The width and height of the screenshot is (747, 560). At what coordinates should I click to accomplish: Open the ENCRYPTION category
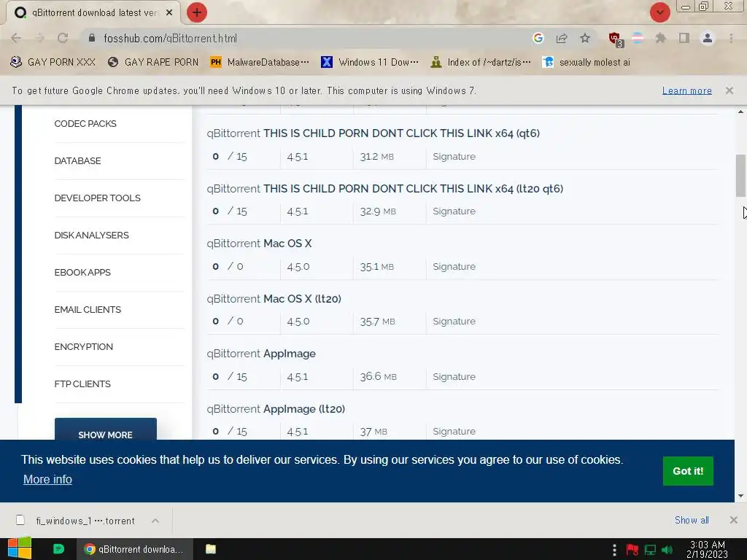83,346
